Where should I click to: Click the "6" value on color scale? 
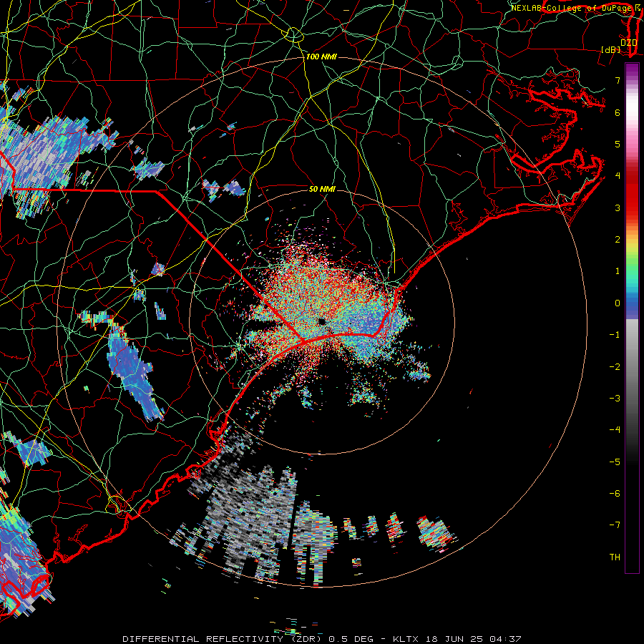618,112
